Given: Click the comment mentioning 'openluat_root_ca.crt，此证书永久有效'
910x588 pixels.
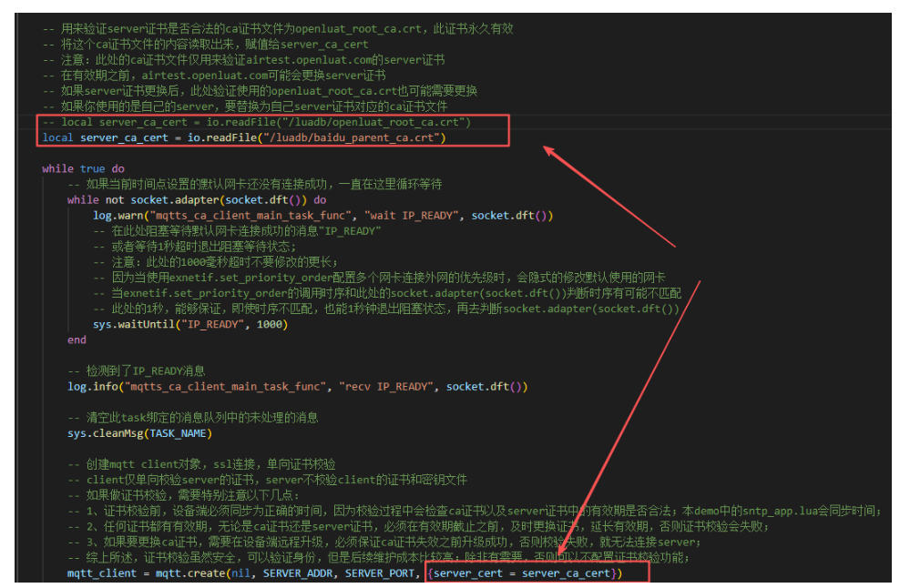Looking at the screenshot, I should 278,28.
